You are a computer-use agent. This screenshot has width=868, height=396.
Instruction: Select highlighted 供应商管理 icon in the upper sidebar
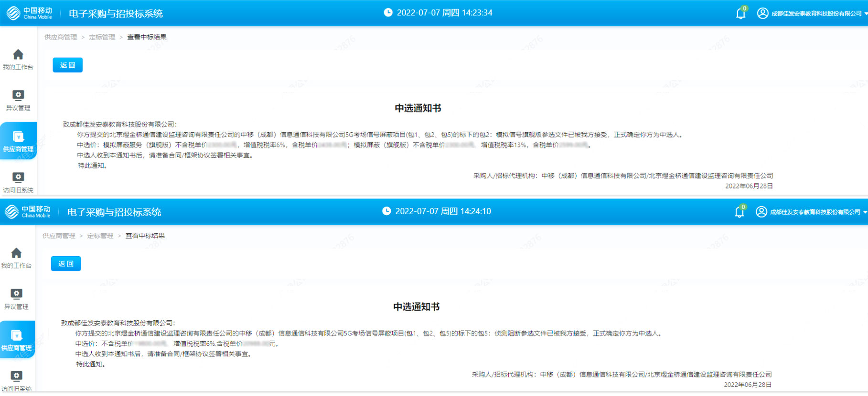[18, 137]
